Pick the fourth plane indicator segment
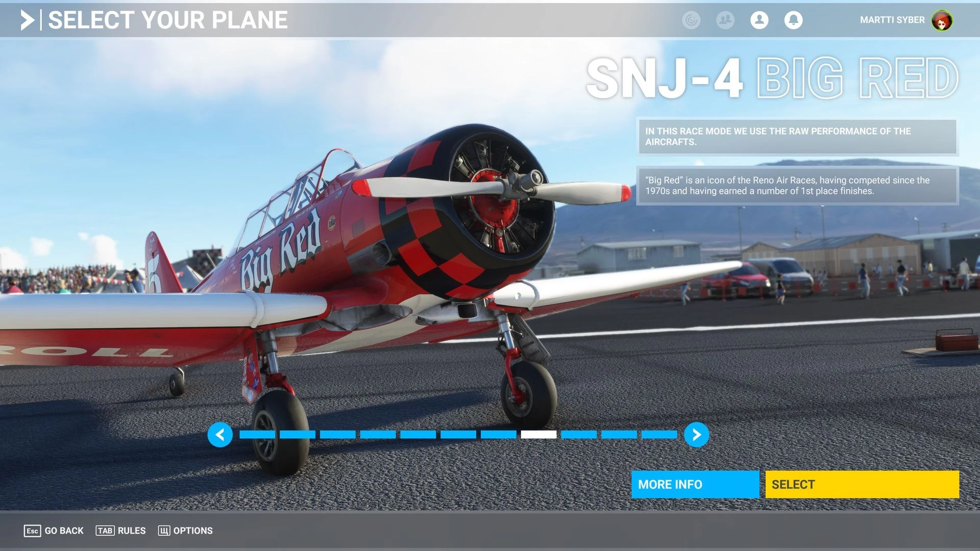This screenshot has width=980, height=551. [378, 435]
